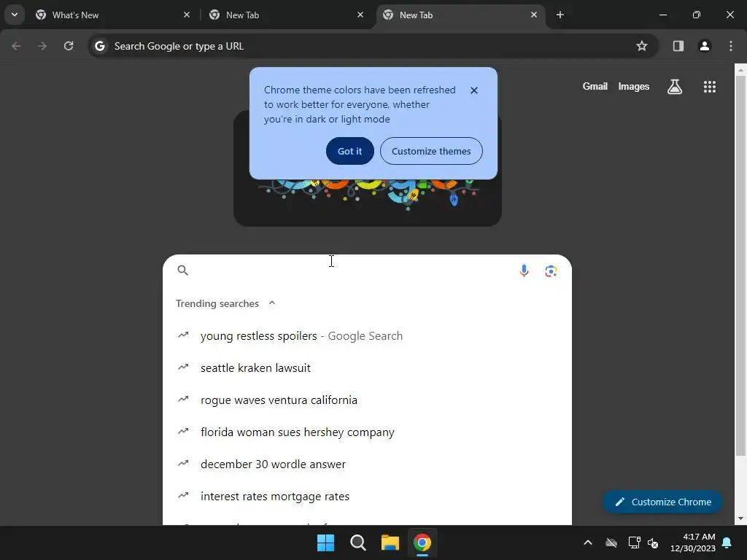Click the OneDrive cloud tray icon

pyautogui.click(x=611, y=542)
